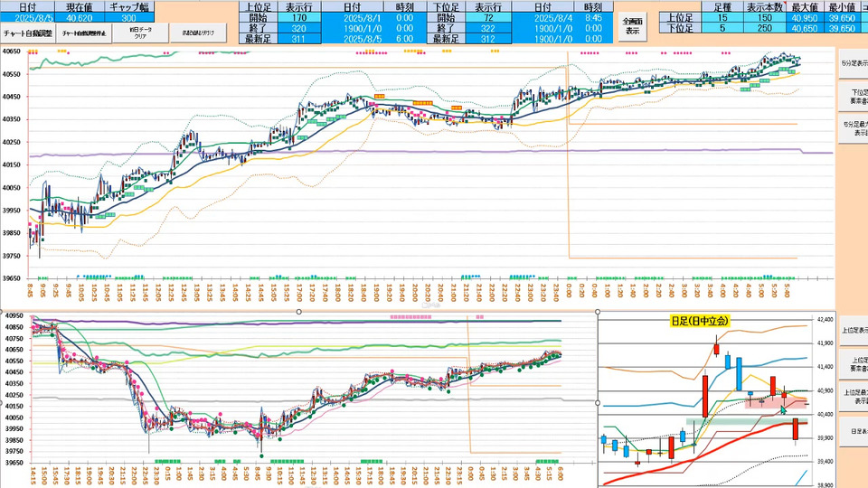Click the 日足(日中立会) chart title

click(700, 321)
